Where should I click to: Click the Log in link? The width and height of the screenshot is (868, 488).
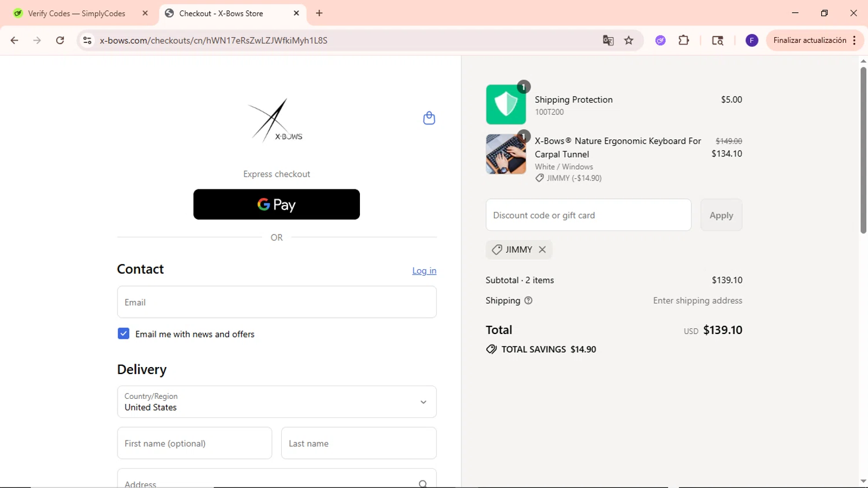(424, 270)
